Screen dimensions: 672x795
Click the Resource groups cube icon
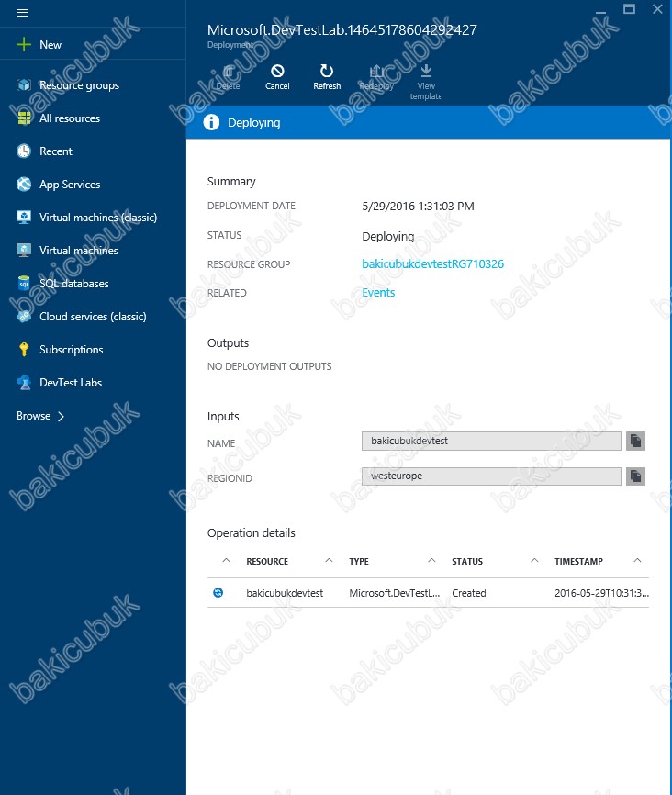24,85
